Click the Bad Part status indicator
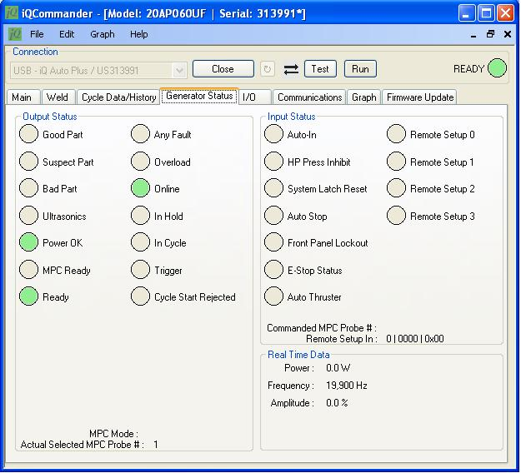This screenshot has height=473, width=521. (x=29, y=188)
